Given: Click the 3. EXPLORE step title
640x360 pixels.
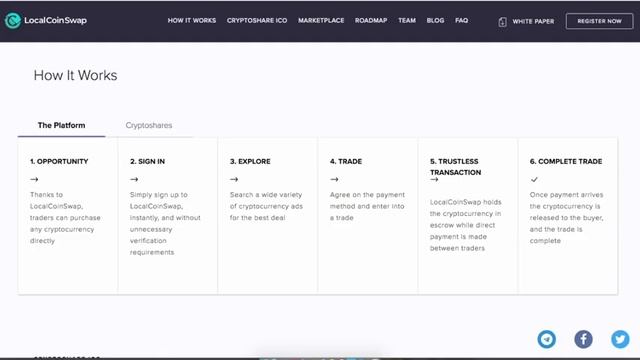Looking at the screenshot, I should 250,162.
